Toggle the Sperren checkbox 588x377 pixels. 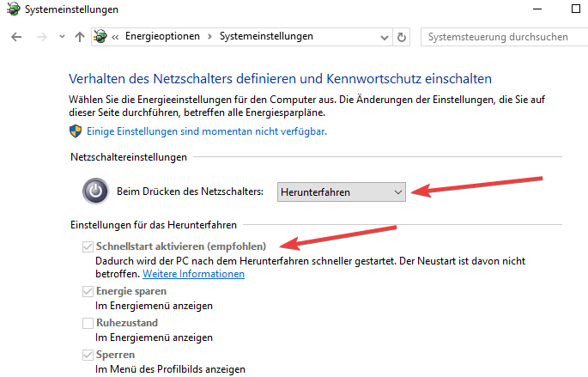click(x=88, y=355)
